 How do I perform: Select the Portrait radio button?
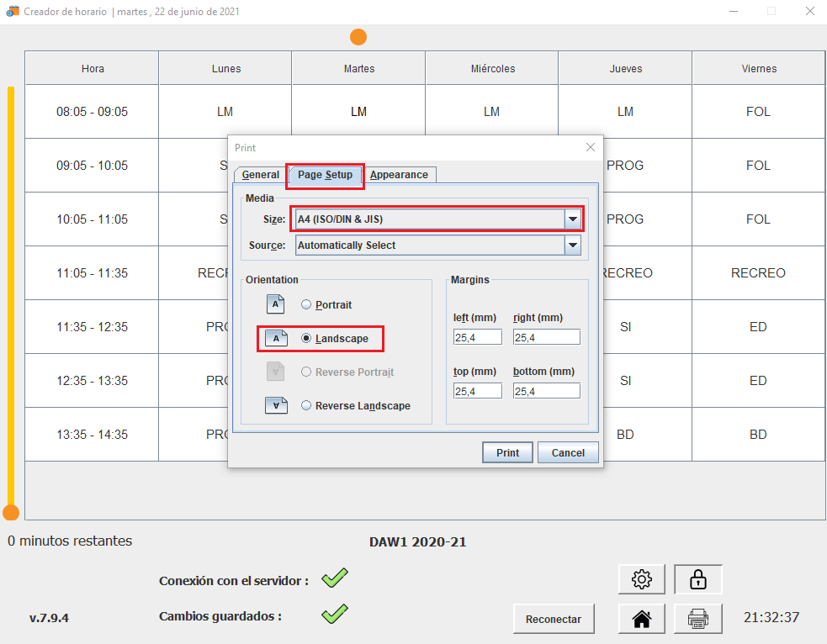(x=306, y=304)
